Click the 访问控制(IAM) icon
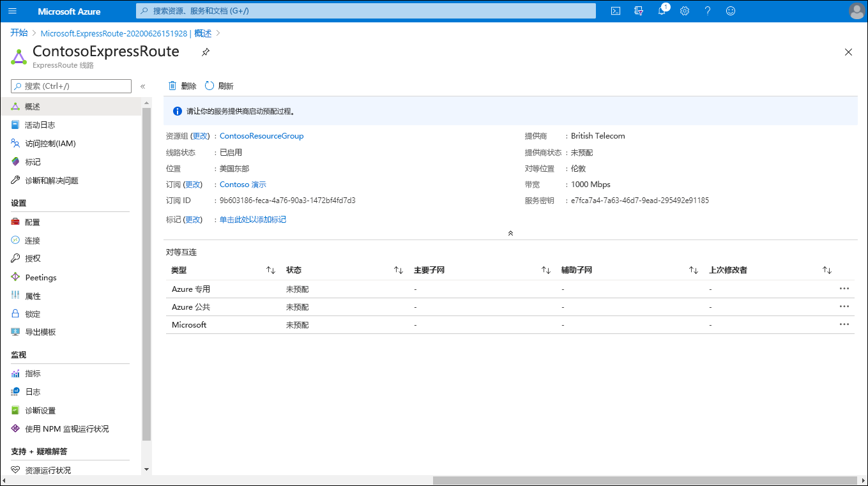Viewport: 868px width, 486px height. 15,144
